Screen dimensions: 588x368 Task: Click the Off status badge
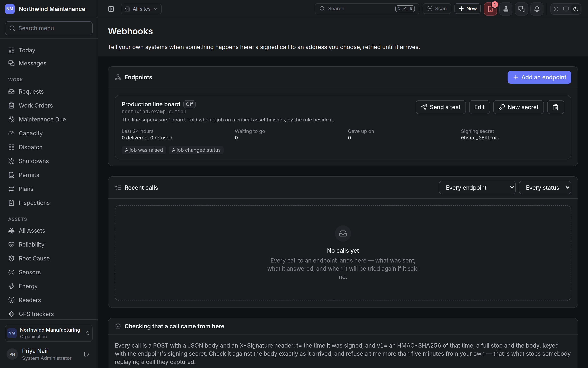click(x=189, y=104)
